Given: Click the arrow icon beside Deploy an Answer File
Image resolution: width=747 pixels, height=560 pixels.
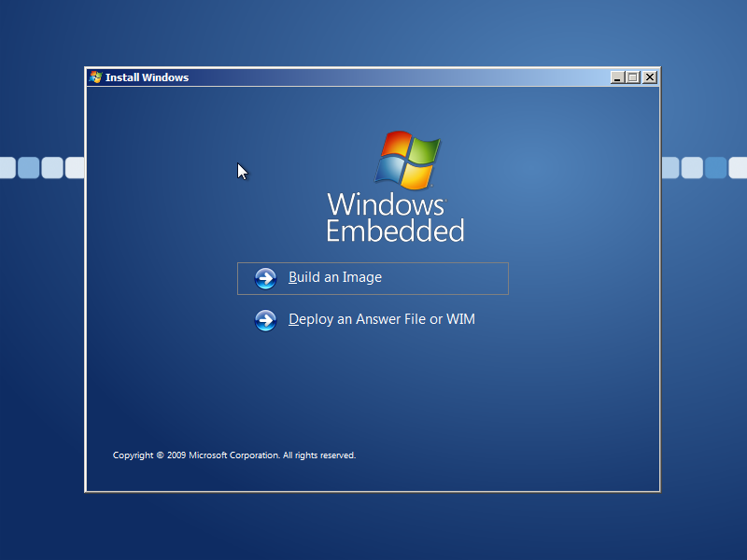Looking at the screenshot, I should click(265, 320).
